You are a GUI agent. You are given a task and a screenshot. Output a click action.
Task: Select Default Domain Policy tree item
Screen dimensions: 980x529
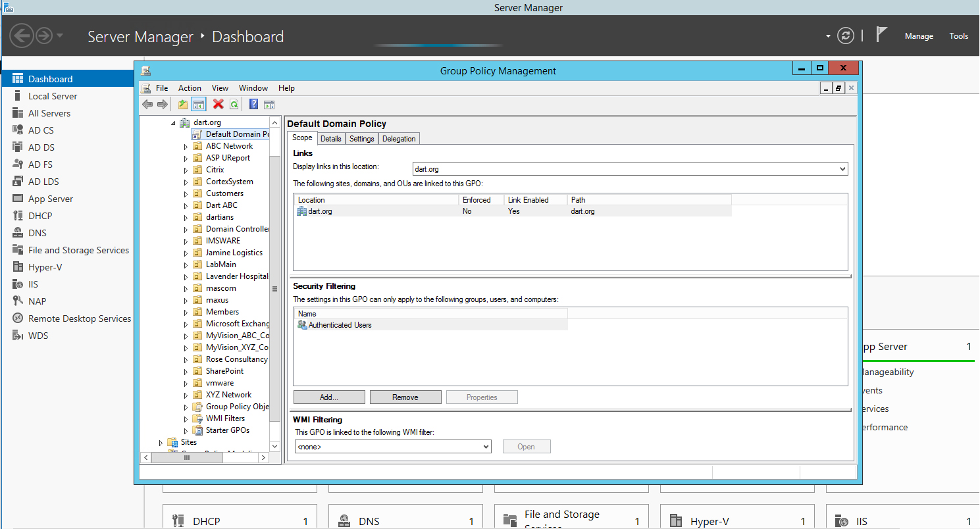click(231, 134)
